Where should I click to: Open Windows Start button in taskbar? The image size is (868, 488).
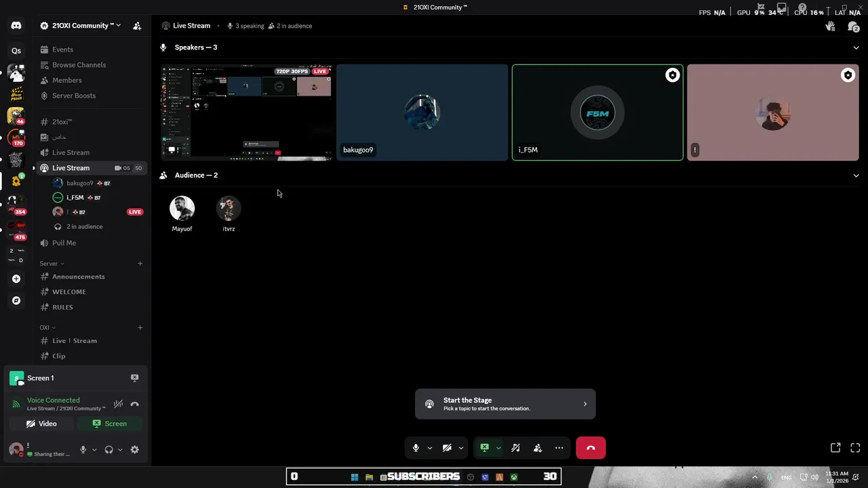pyautogui.click(x=355, y=477)
